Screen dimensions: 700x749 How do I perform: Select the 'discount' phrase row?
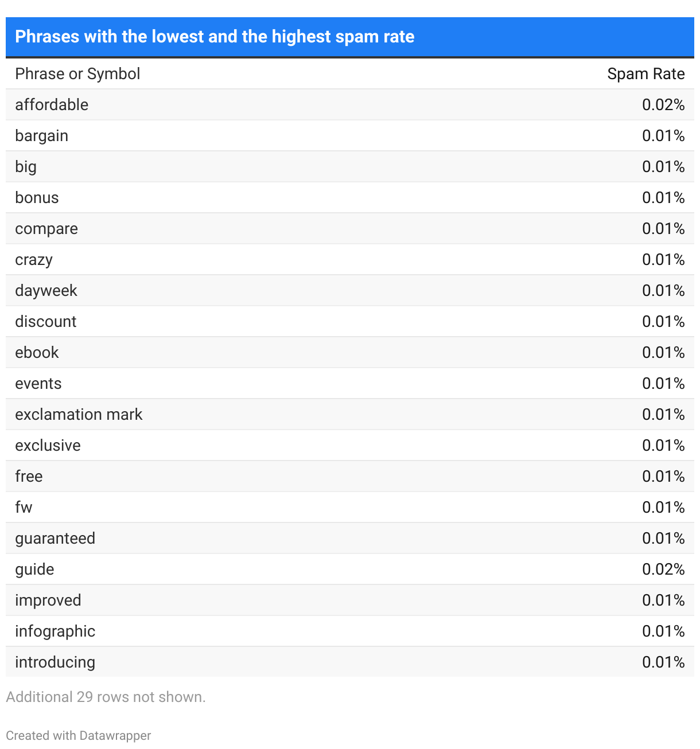pos(350,322)
